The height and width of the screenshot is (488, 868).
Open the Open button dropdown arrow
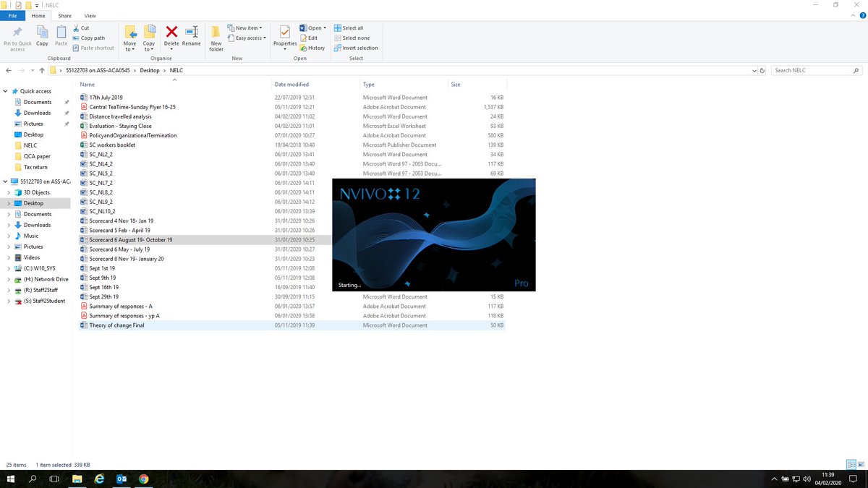coord(325,28)
